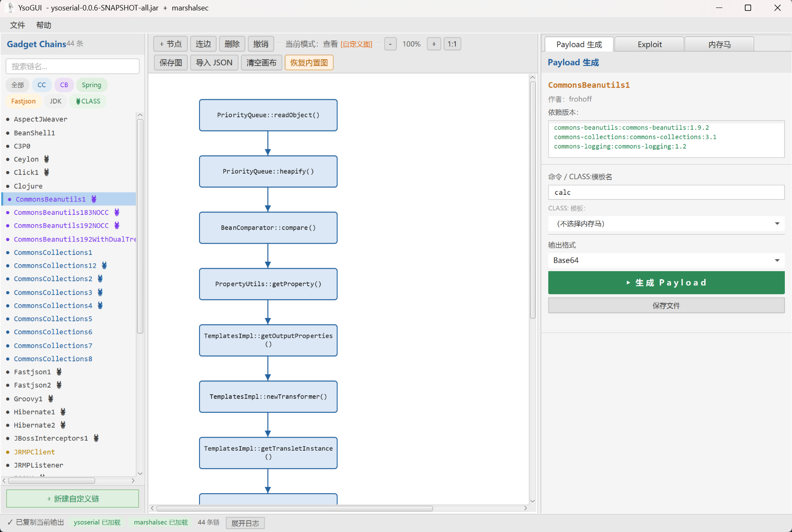Click the canvas horizontal scrollbar thumb

pos(295,508)
